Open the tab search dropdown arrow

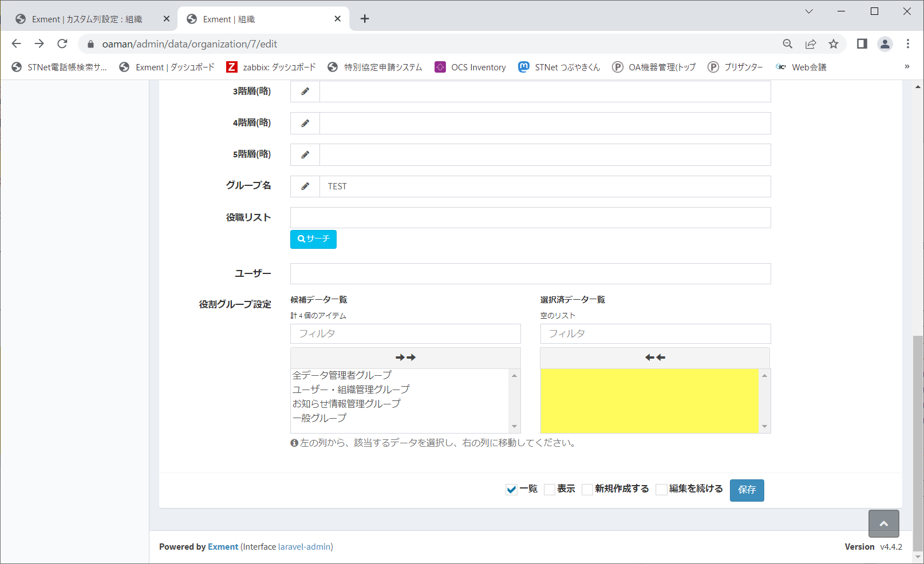tap(809, 11)
